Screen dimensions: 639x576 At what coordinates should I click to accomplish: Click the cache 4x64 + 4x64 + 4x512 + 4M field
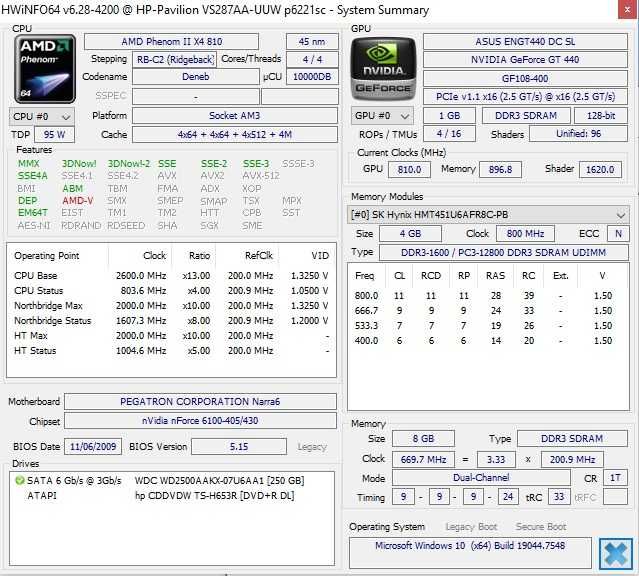coord(235,135)
